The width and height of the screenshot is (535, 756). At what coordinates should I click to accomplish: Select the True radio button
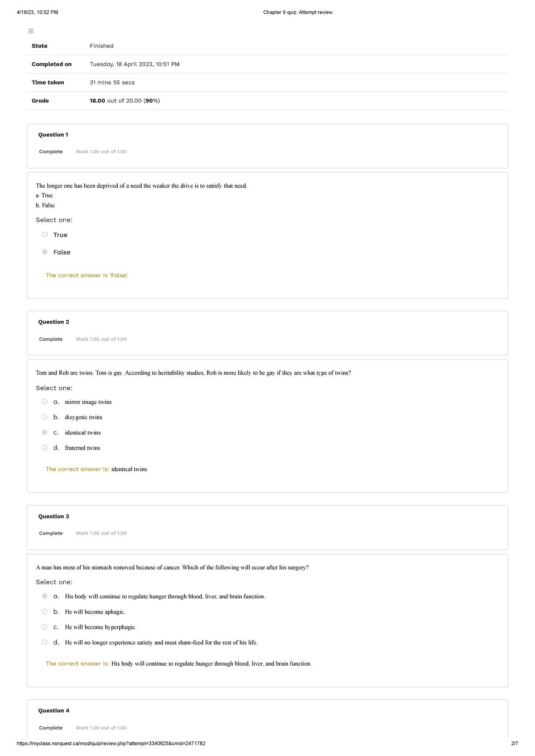click(45, 234)
